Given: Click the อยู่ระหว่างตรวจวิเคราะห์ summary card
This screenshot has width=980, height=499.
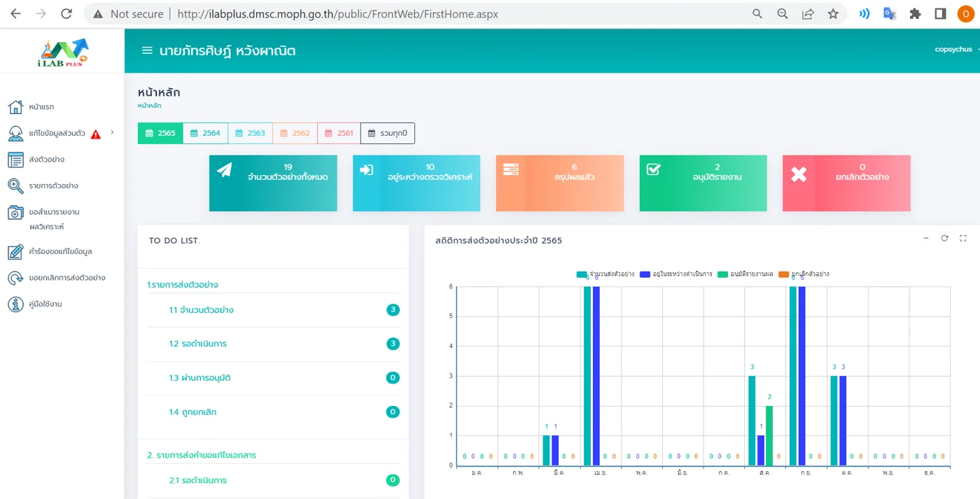Looking at the screenshot, I should [x=416, y=183].
